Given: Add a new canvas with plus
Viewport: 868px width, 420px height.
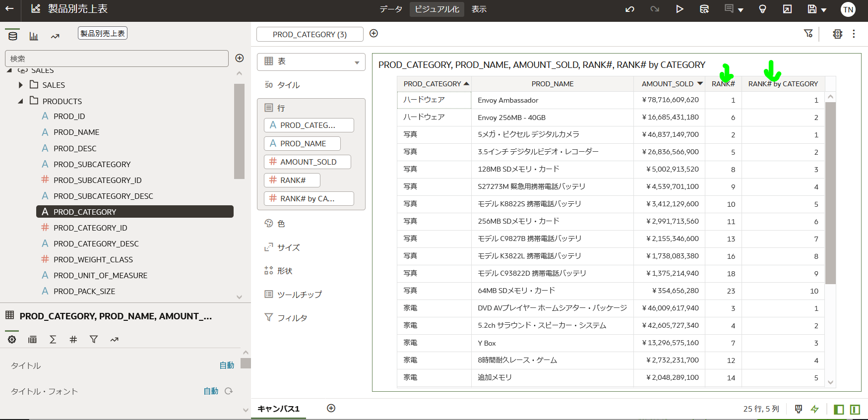Looking at the screenshot, I should click(x=331, y=408).
